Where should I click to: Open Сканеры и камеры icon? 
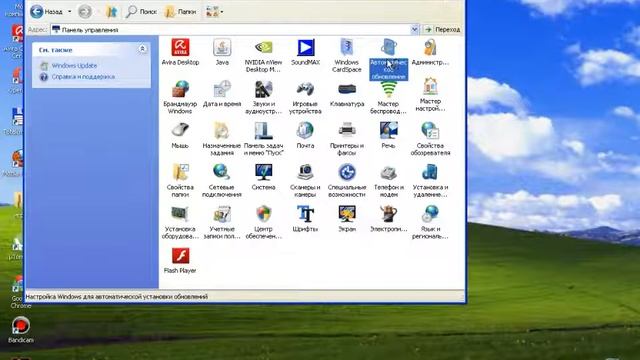click(x=305, y=180)
